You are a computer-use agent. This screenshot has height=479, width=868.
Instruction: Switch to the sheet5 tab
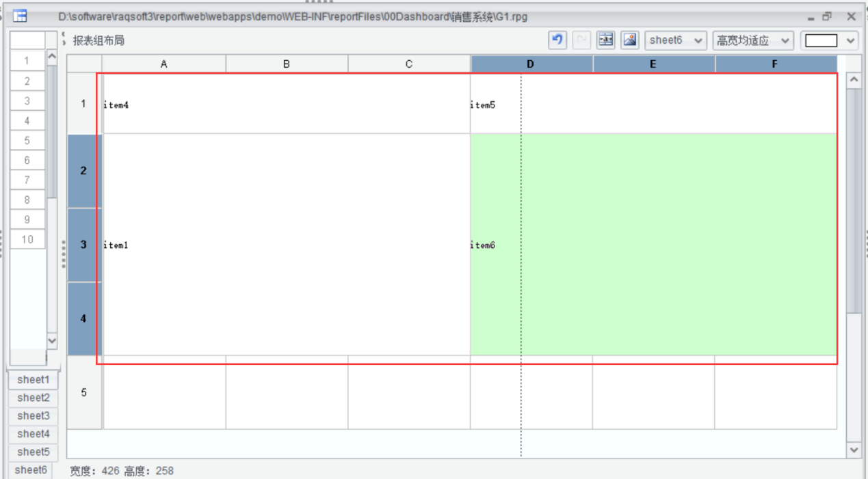34,452
